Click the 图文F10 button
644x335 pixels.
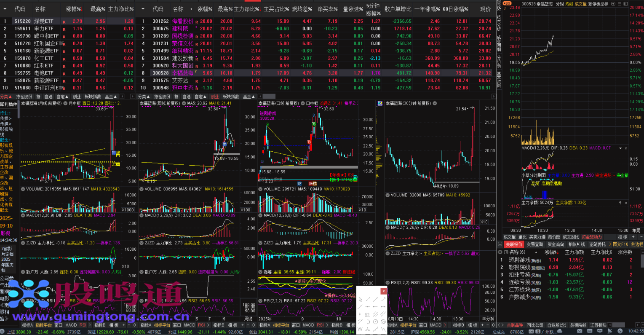[620, 244]
